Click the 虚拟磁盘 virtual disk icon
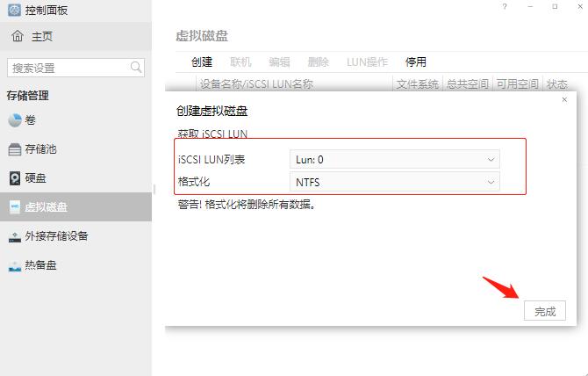Image resolution: width=588 pixels, height=376 pixels. 15,207
